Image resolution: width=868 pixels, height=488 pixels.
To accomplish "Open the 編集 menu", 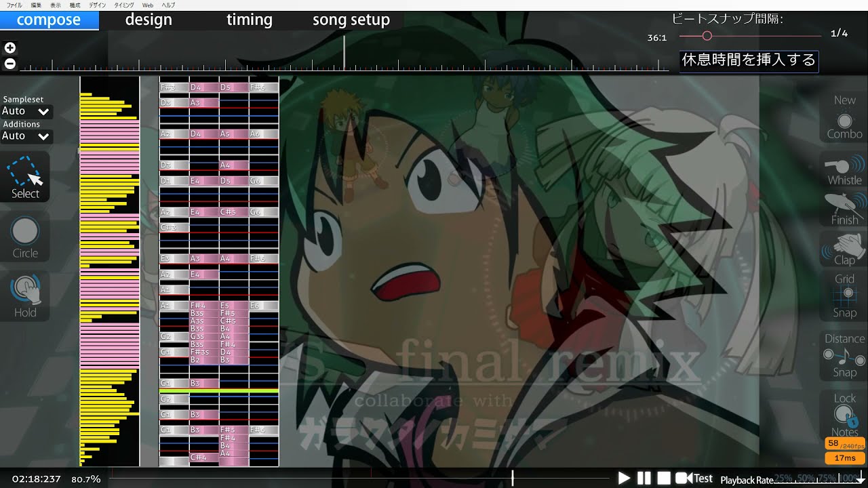I will [36, 5].
